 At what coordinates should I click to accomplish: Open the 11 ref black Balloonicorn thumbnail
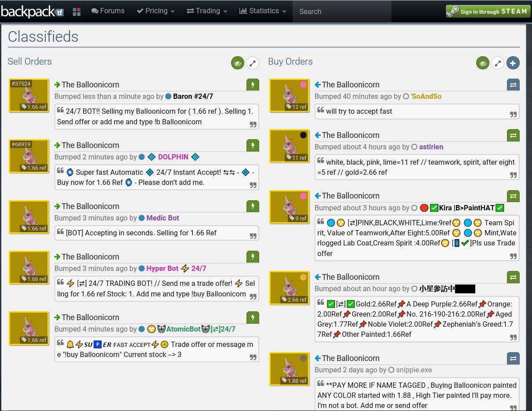pos(289,146)
